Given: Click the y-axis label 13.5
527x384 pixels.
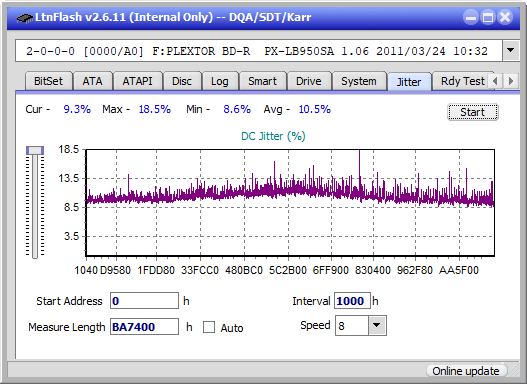Looking at the screenshot, I should coord(69,178).
